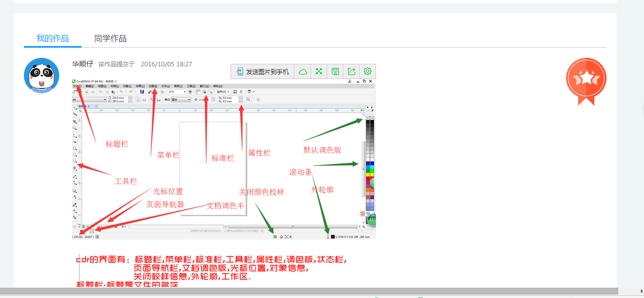Switch to 同学作品 tab
Viewport: 644px width, 298px height.
110,39
